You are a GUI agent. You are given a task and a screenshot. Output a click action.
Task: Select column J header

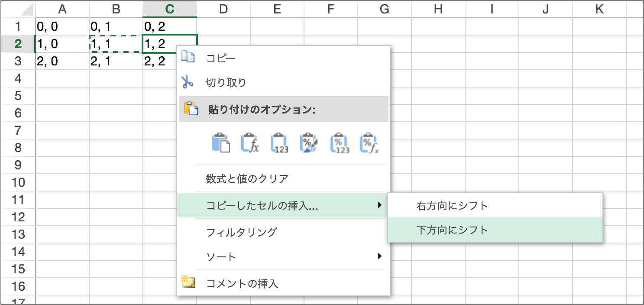coord(546,10)
